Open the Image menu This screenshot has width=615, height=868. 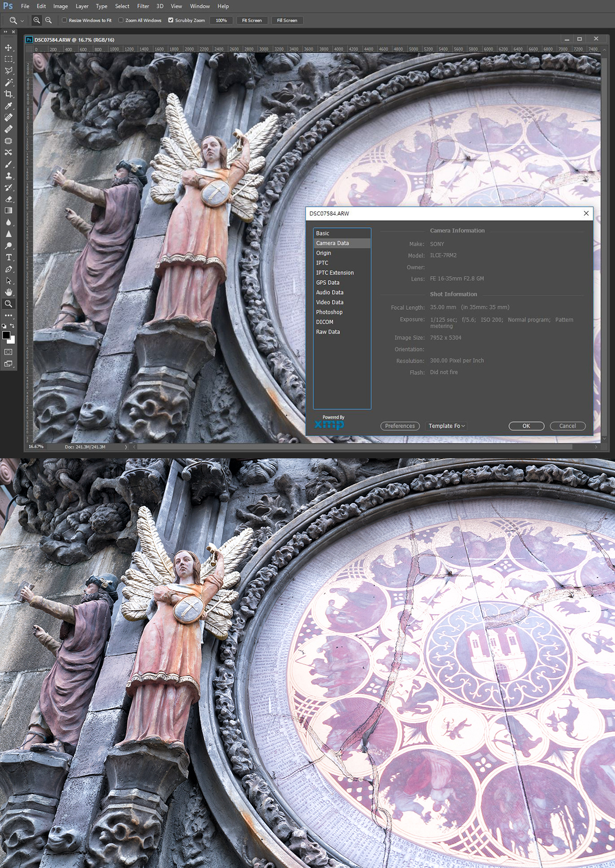coord(60,6)
